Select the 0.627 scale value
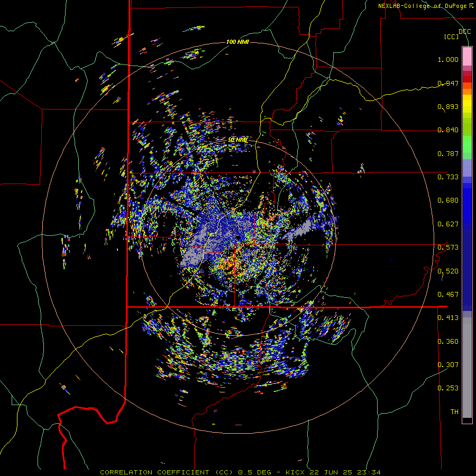The height and width of the screenshot is (476, 476). (x=448, y=224)
